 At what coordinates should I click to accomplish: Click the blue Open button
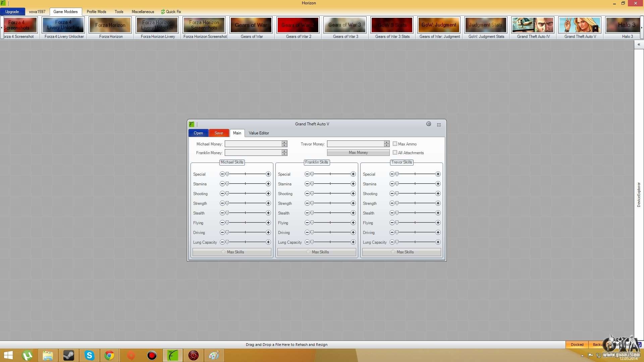[x=198, y=133]
